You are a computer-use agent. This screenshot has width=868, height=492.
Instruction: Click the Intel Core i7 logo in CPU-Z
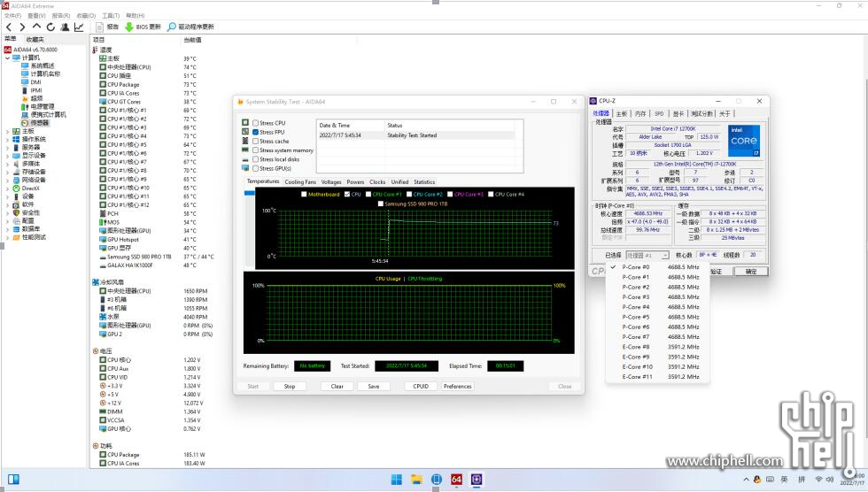point(743,141)
